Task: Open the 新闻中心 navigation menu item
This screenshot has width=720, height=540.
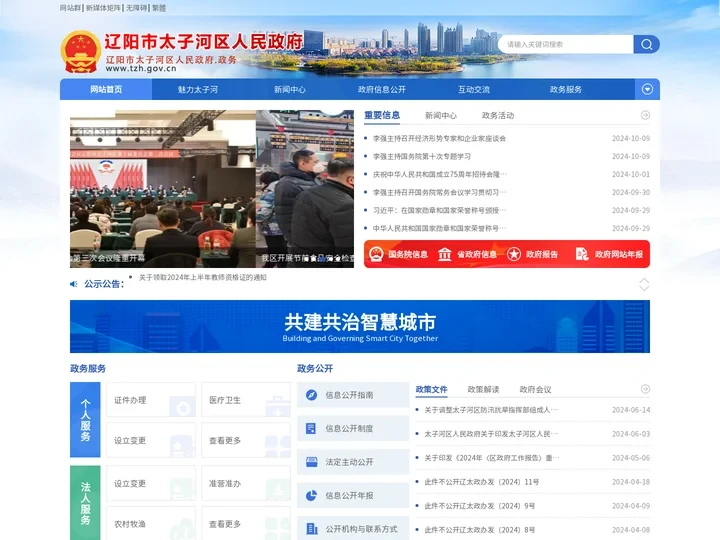Action: pyautogui.click(x=290, y=89)
